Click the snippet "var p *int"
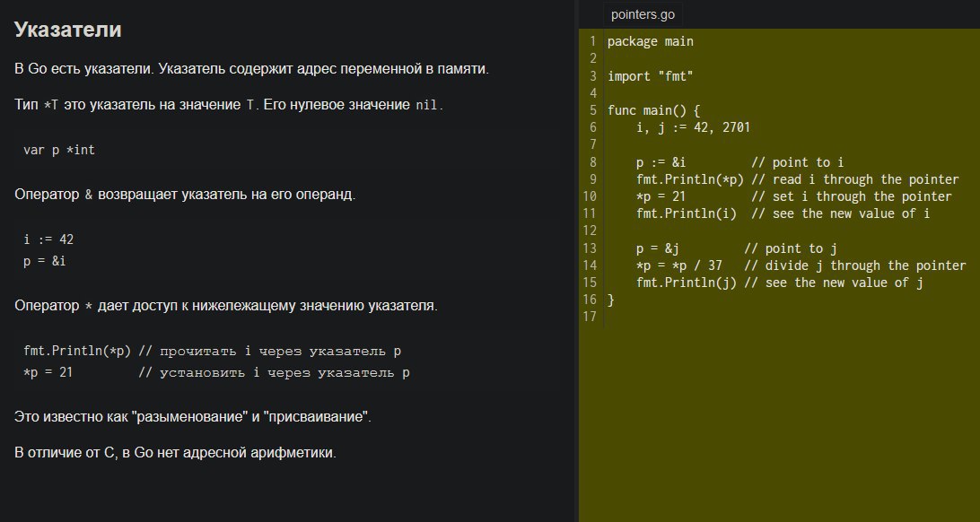The image size is (980, 522). point(58,150)
